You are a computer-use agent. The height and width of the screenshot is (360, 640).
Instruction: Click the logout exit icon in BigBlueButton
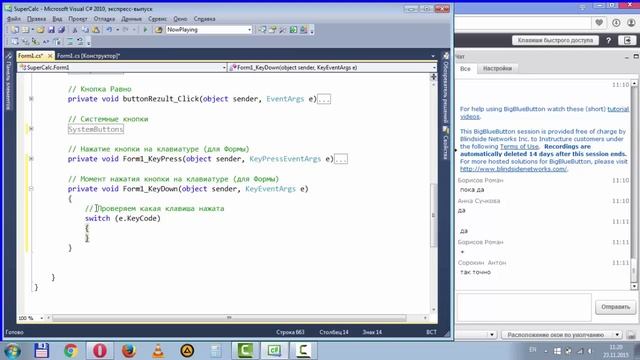click(x=627, y=40)
